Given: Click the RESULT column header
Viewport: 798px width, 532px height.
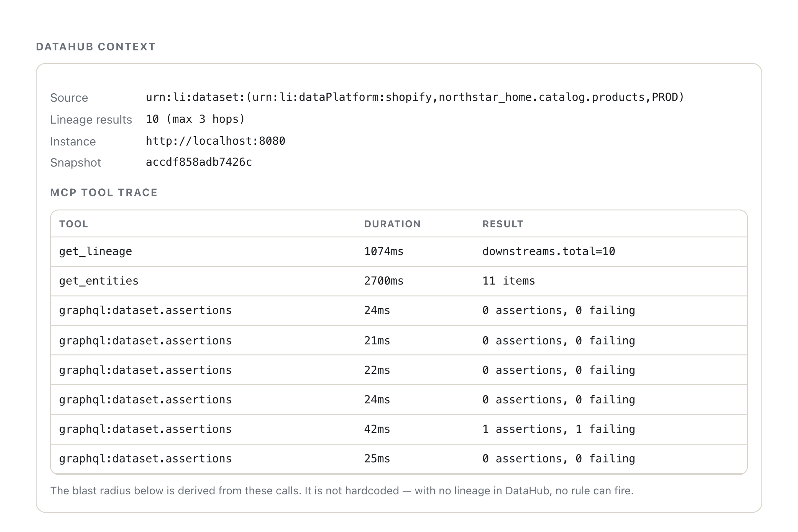Looking at the screenshot, I should pyautogui.click(x=503, y=224).
